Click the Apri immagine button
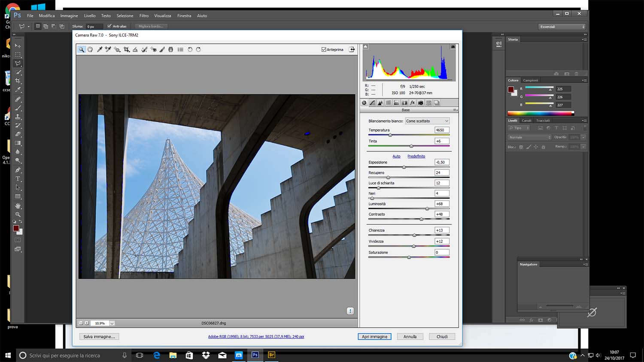 click(x=374, y=336)
